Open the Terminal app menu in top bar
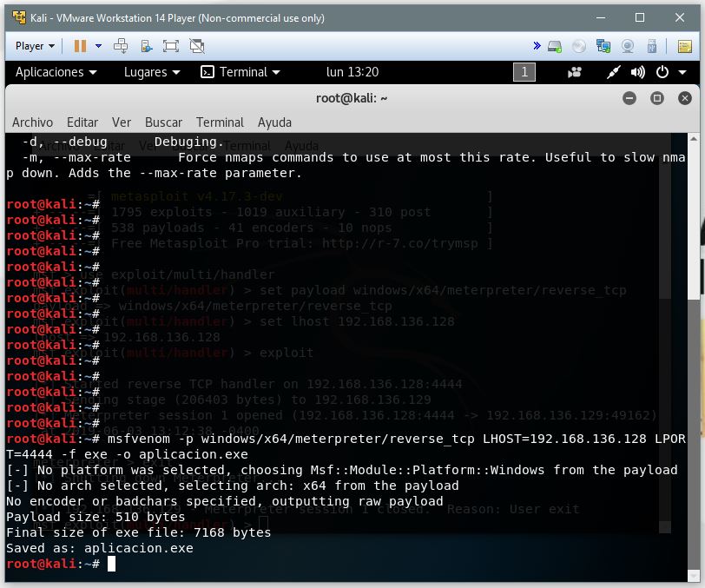This screenshot has height=588, width=705. click(240, 72)
